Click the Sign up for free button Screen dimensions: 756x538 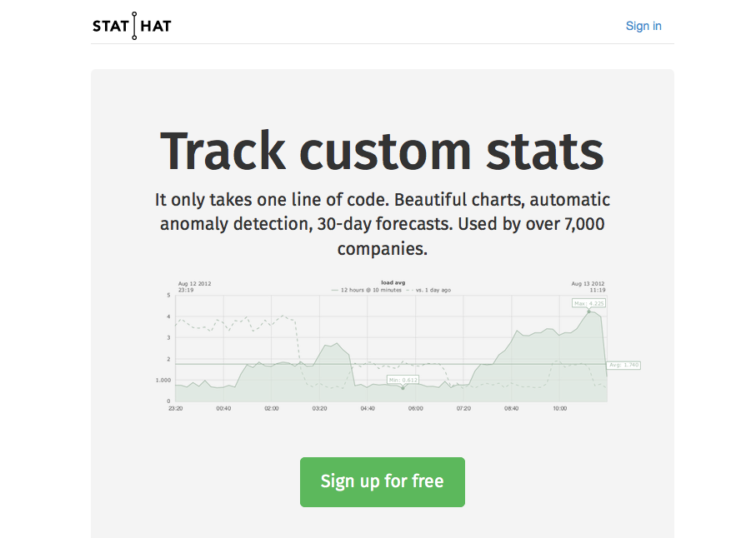(x=383, y=481)
